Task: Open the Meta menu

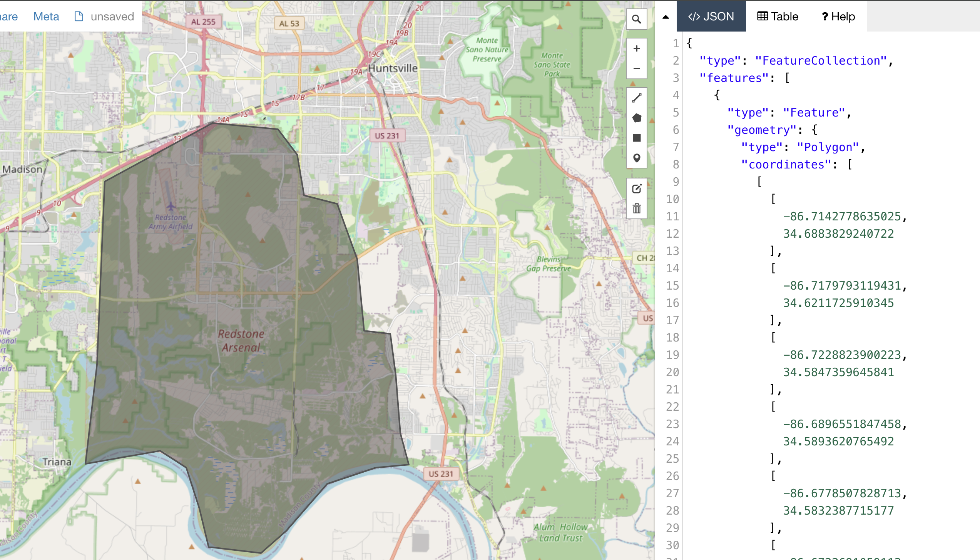Action: click(x=46, y=17)
